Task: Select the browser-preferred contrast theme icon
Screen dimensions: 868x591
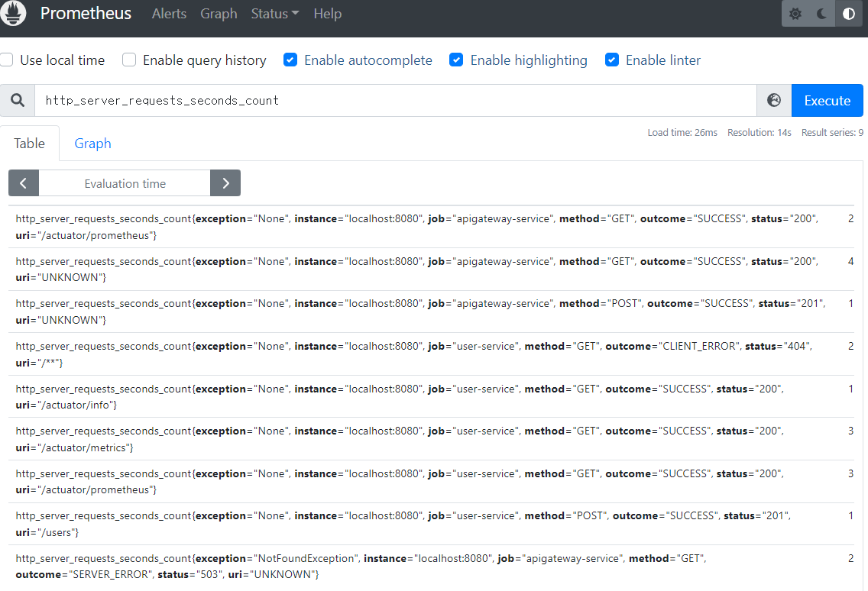Action: coord(849,14)
